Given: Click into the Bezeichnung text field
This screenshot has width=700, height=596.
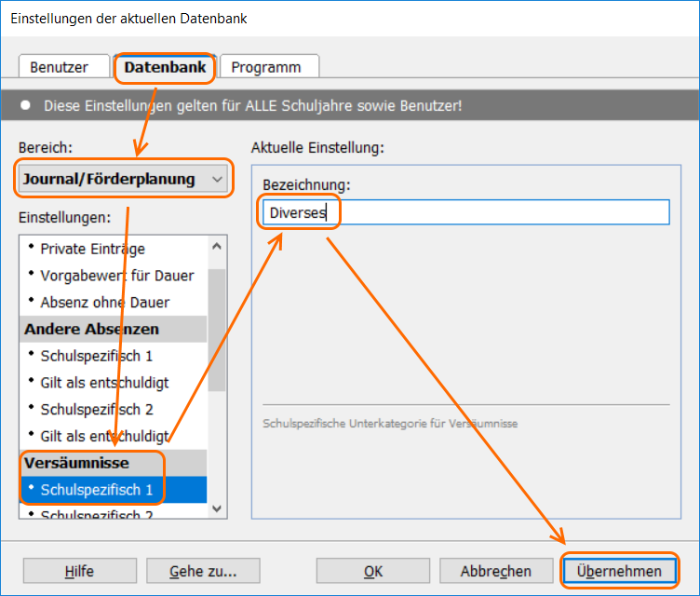Looking at the screenshot, I should 465,212.
